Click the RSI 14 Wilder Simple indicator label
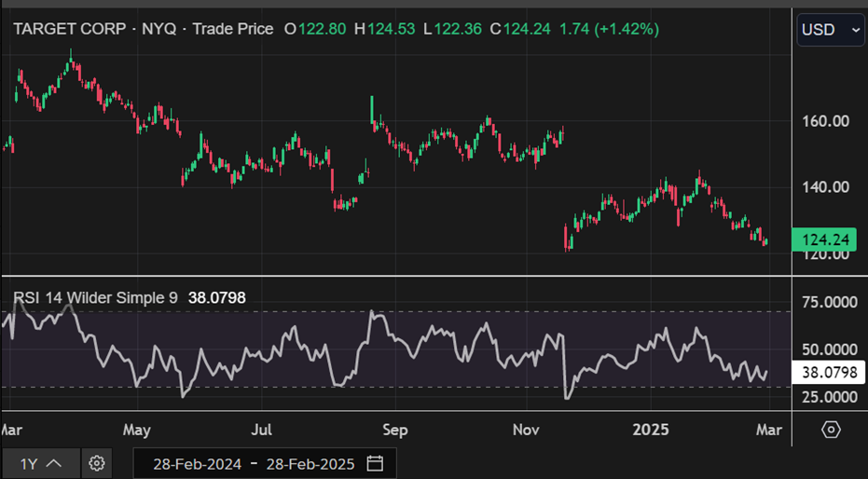The width and height of the screenshot is (868, 479). [x=95, y=298]
